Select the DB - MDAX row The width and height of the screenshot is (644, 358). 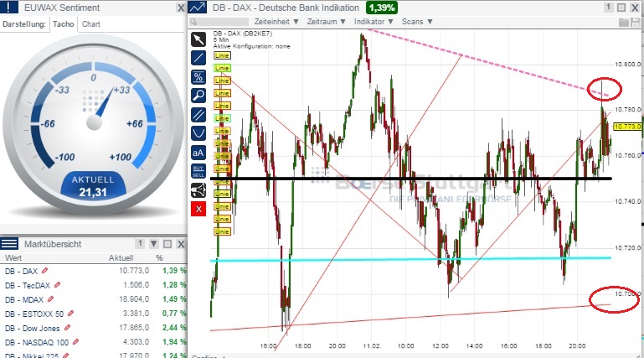(x=94, y=299)
